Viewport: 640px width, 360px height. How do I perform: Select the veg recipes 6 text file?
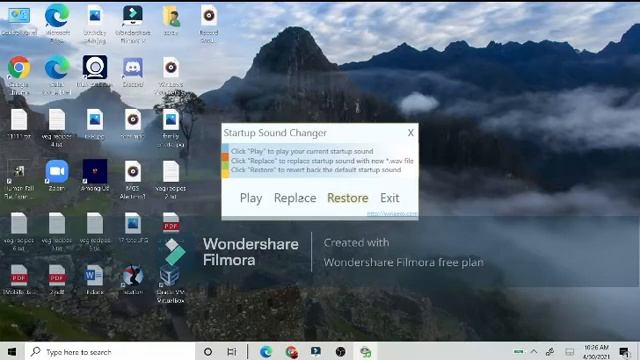tap(19, 231)
